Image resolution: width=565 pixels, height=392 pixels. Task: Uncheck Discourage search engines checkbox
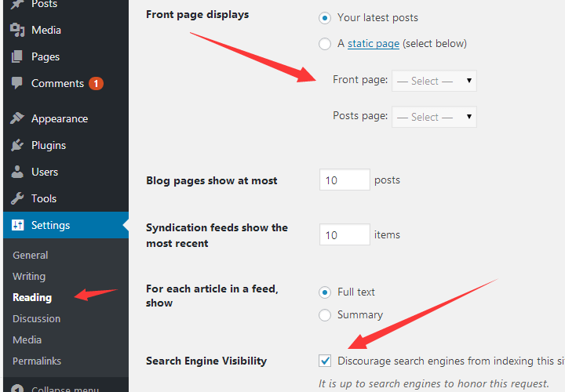click(x=325, y=361)
